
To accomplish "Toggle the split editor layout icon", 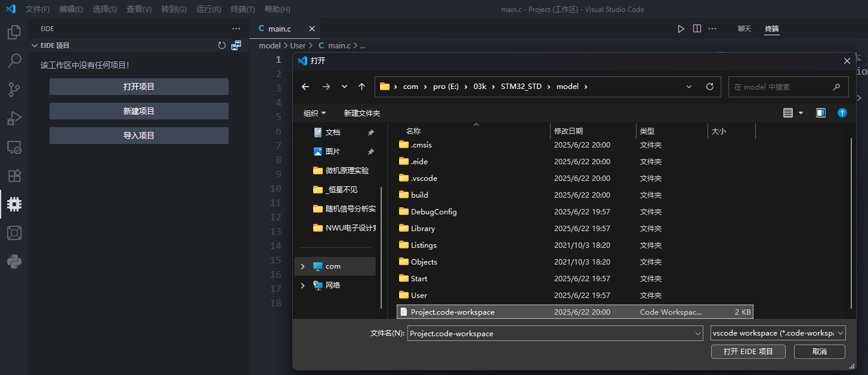I will tap(697, 29).
